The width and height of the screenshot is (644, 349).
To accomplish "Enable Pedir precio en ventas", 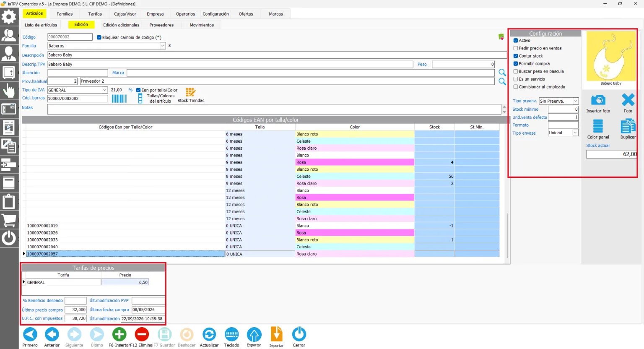I will pos(516,48).
